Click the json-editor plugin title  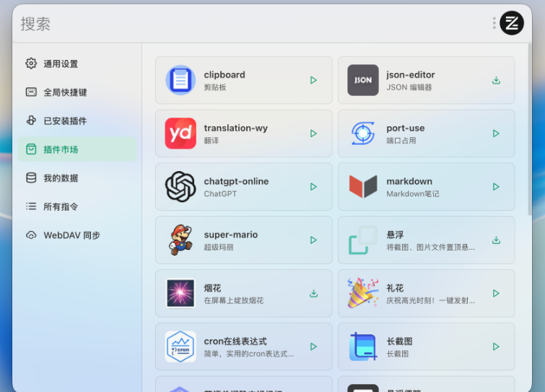coord(411,74)
